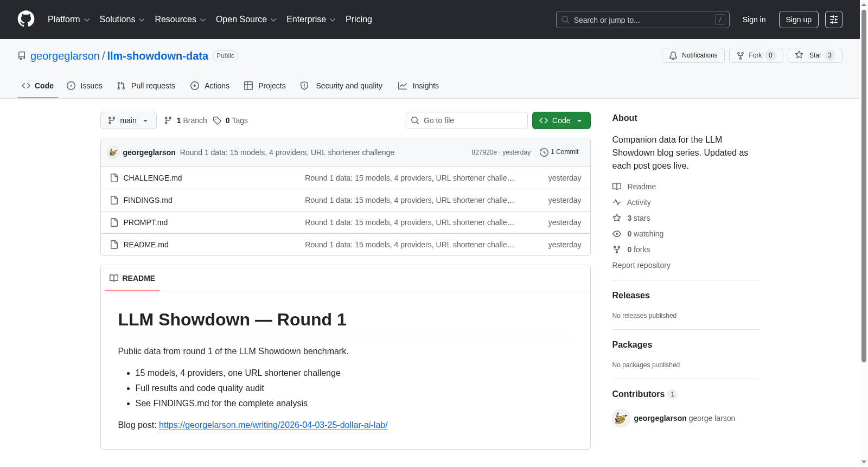Viewport: 868px width, 467px height.
Task: Click file icon next to FINDINGS.md
Action: click(114, 200)
